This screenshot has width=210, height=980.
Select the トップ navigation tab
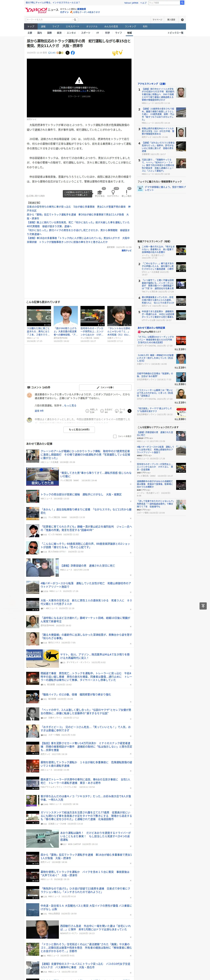31,27
